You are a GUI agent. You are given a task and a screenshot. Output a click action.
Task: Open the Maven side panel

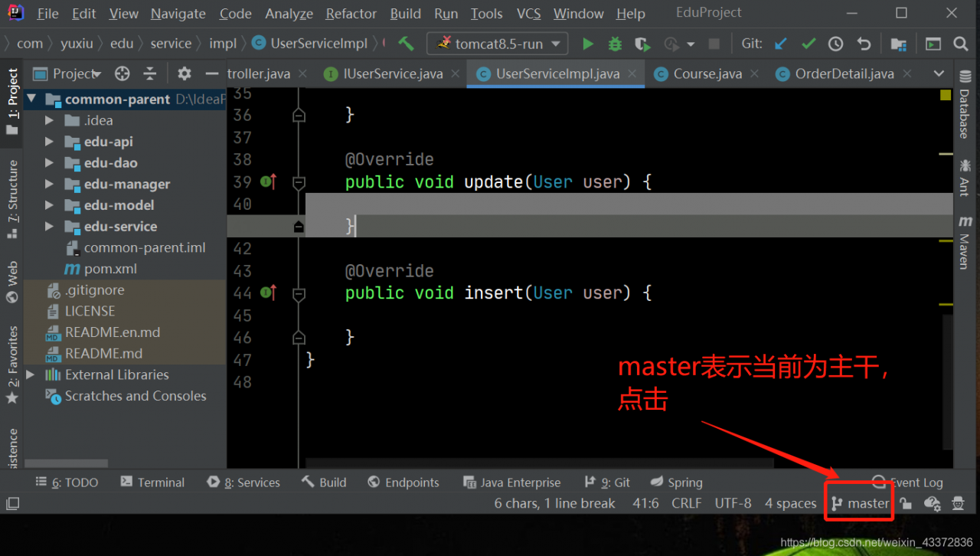965,242
